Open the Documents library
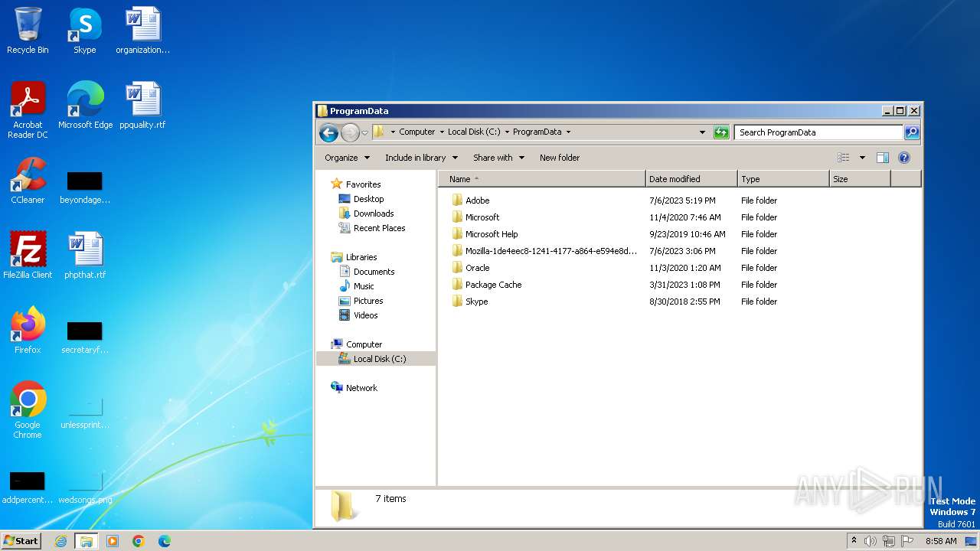980x551 pixels. point(374,272)
